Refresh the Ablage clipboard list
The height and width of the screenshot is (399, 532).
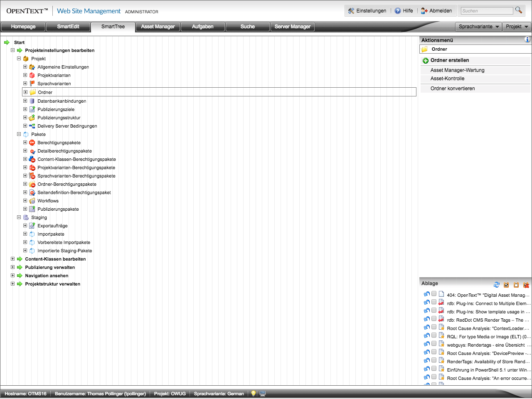(497, 285)
